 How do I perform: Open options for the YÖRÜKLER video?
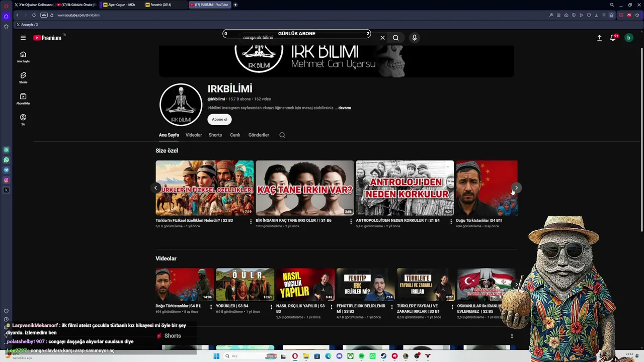pos(272,307)
